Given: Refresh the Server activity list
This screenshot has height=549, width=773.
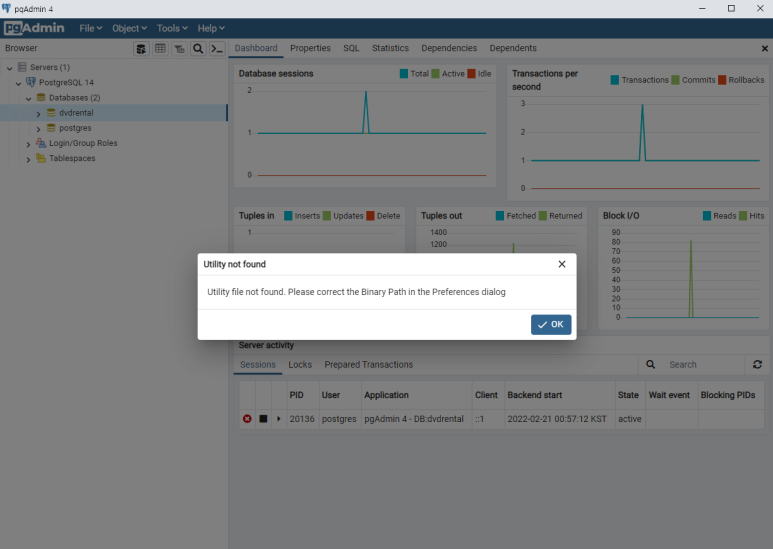Looking at the screenshot, I should coord(757,365).
